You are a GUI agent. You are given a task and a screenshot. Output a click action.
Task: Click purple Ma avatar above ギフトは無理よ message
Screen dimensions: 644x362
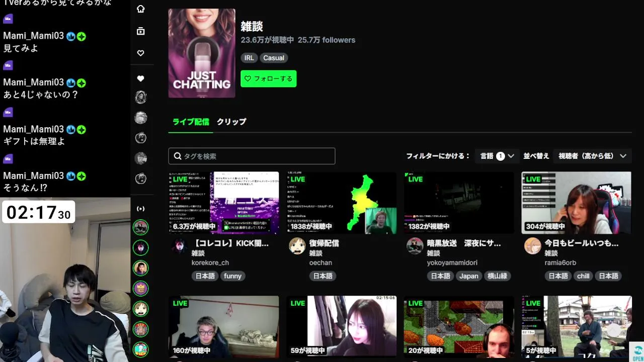[x=8, y=112]
